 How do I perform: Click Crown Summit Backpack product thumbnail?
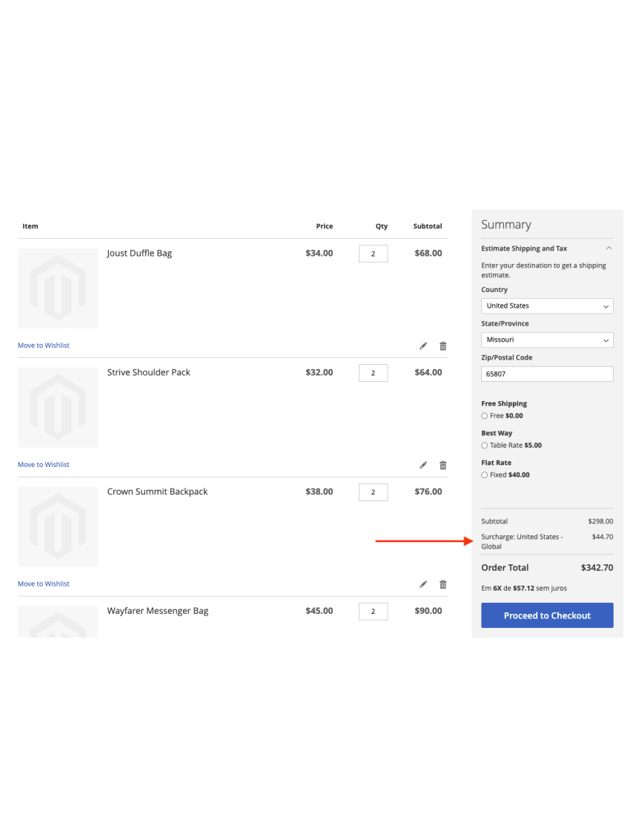point(58,526)
